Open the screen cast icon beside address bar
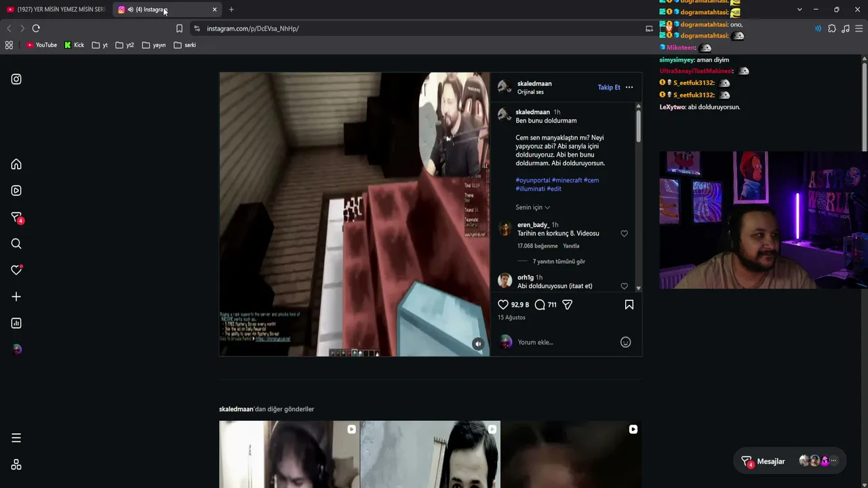Viewport: 868px width, 488px height. tap(649, 28)
